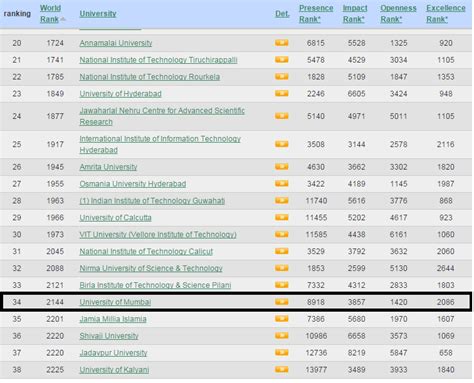The height and width of the screenshot is (383, 474).
Task: Open Annamalai University link
Action: tap(116, 43)
